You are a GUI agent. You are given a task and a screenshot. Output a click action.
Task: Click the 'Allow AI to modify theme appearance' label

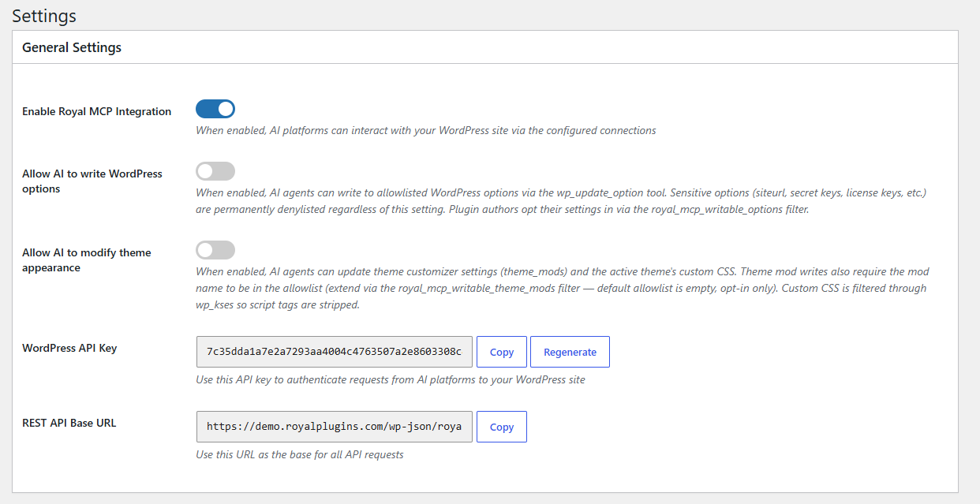tap(87, 260)
